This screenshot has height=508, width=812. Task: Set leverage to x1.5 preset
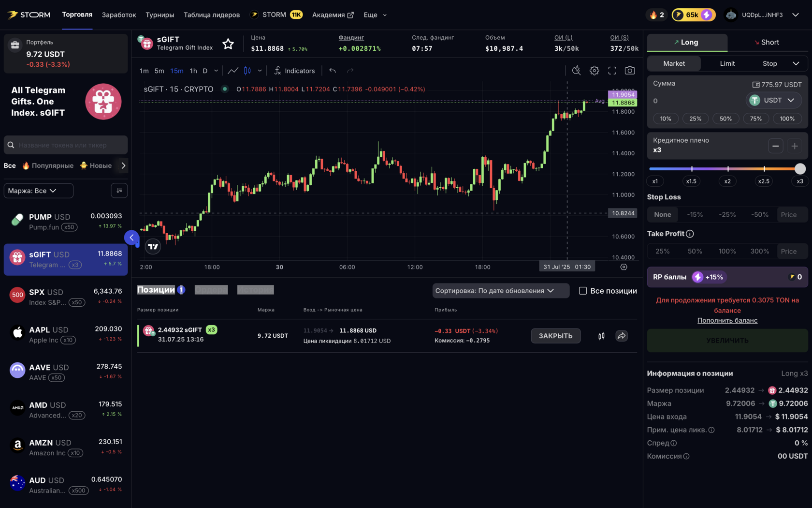[x=691, y=181]
